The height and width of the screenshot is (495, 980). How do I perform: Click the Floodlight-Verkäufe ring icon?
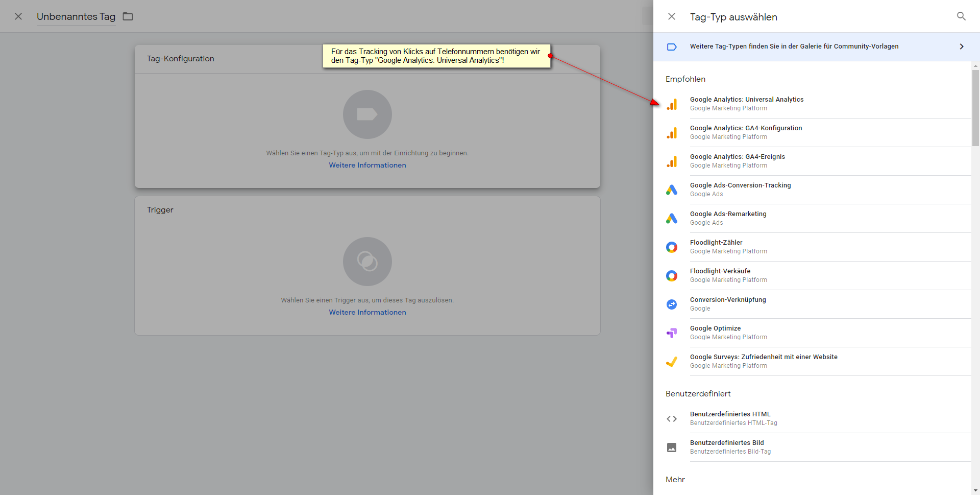672,276
